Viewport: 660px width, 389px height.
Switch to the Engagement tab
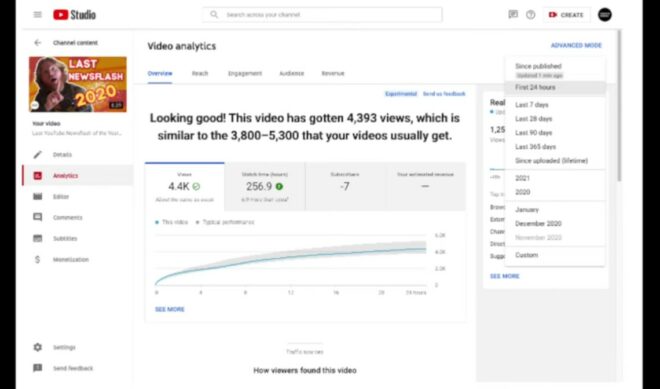[245, 73]
